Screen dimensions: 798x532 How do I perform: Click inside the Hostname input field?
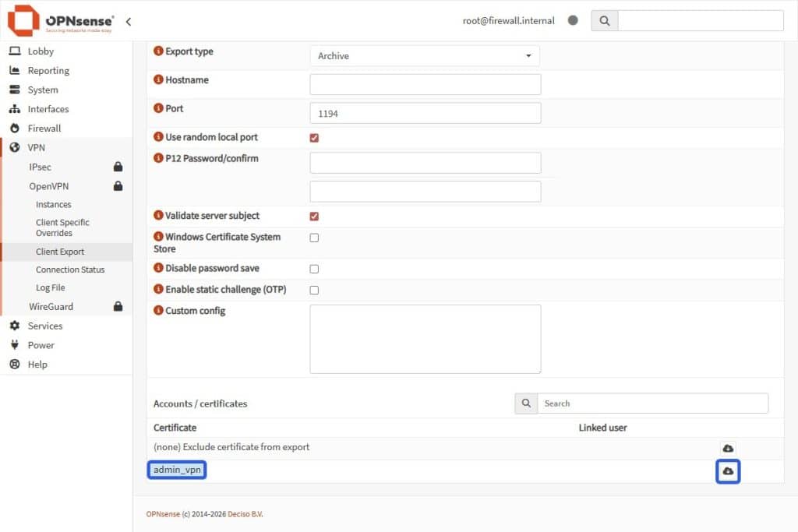click(x=425, y=83)
